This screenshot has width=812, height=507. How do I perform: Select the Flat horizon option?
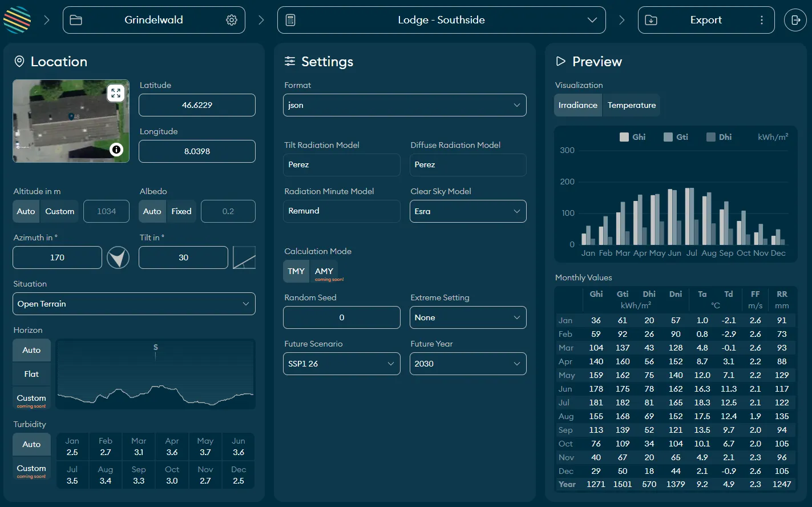pyautogui.click(x=31, y=374)
